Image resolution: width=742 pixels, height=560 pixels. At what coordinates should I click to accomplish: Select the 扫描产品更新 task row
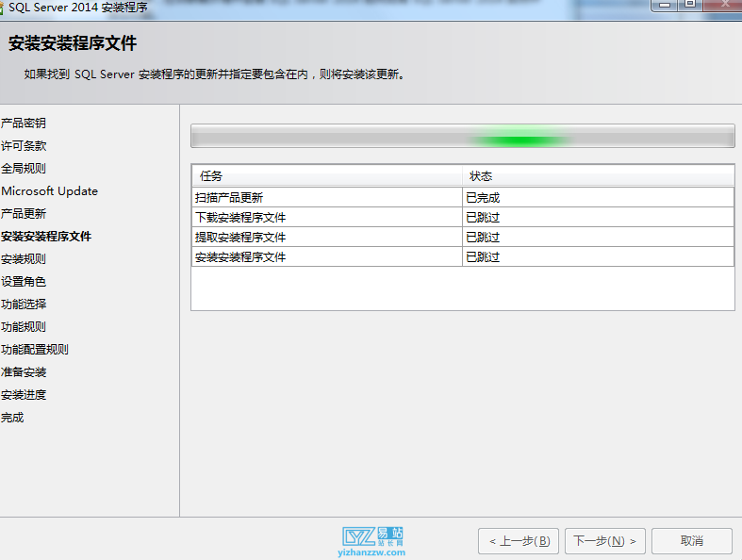[463, 197]
